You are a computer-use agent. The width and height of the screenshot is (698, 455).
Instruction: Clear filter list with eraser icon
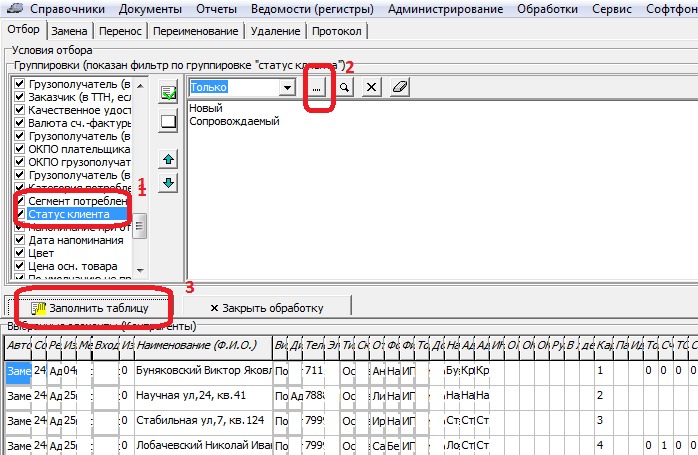[x=399, y=88]
